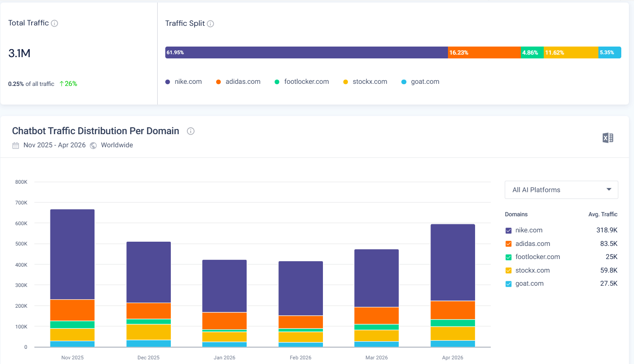Click the 61.95% nike.com split segment

click(x=306, y=52)
